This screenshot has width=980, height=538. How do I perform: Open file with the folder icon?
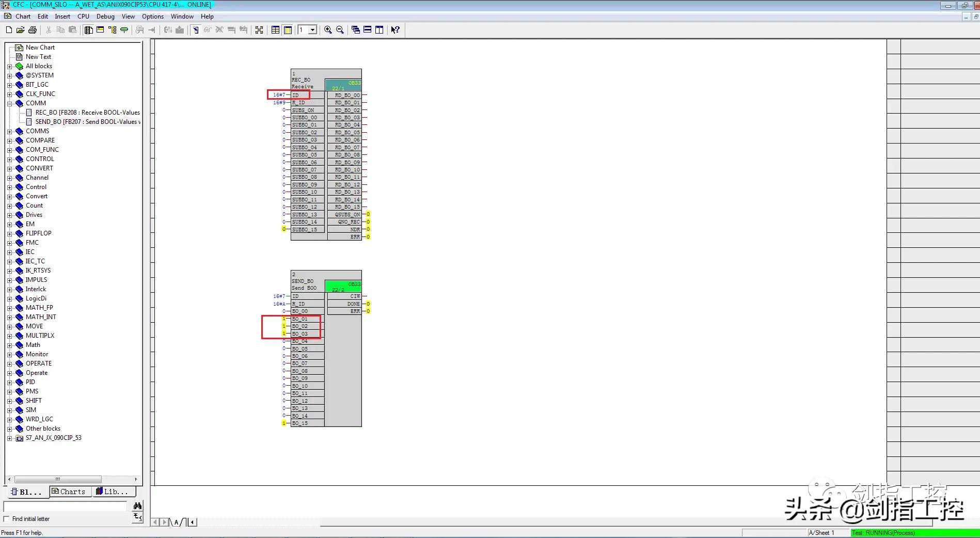click(20, 30)
